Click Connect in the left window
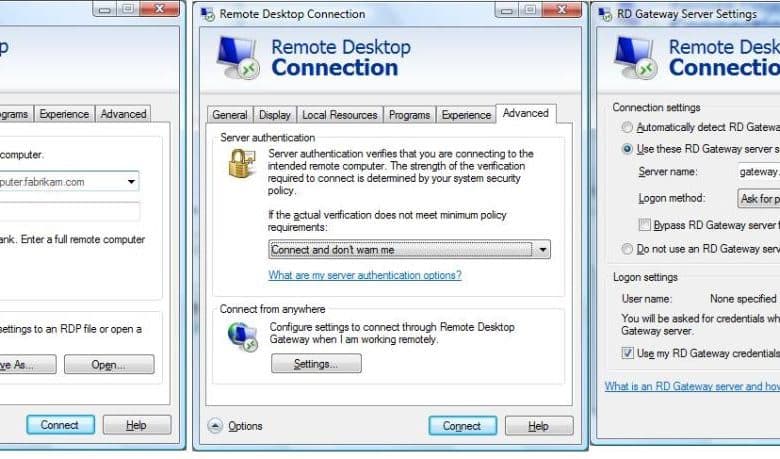This screenshot has height=459, width=780. [x=60, y=425]
